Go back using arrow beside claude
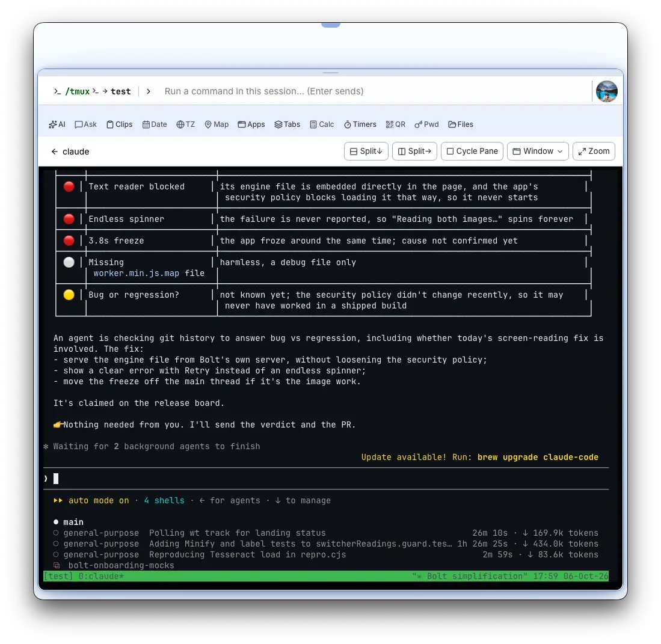The height and width of the screenshot is (644, 661). 54,152
